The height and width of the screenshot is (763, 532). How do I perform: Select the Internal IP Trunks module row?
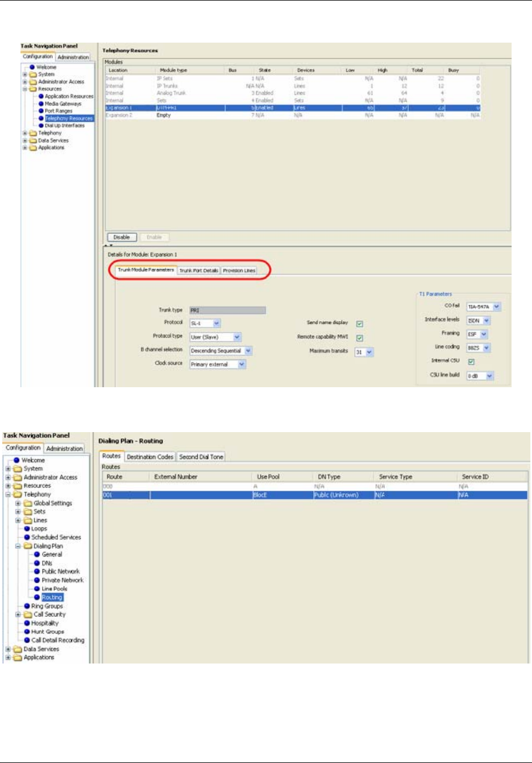pyautogui.click(x=293, y=86)
